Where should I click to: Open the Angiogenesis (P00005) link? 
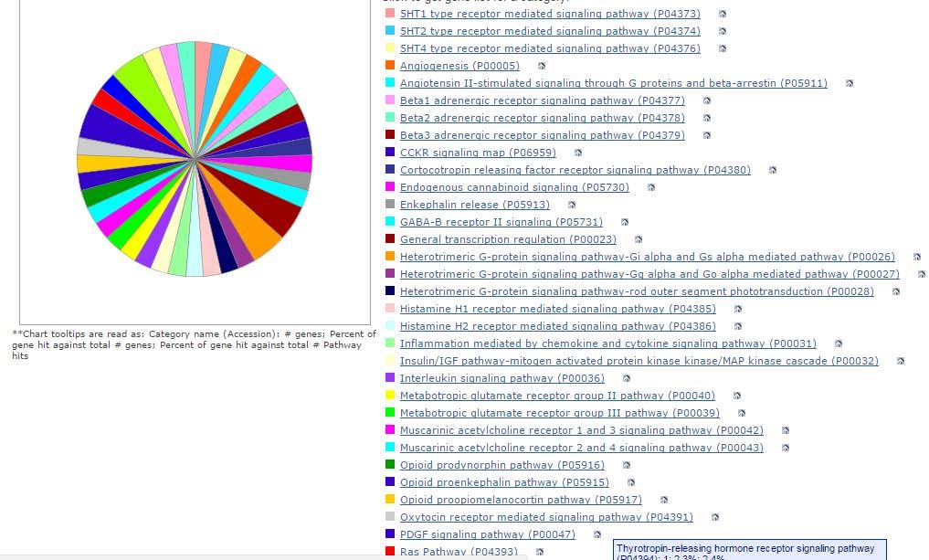(459, 66)
